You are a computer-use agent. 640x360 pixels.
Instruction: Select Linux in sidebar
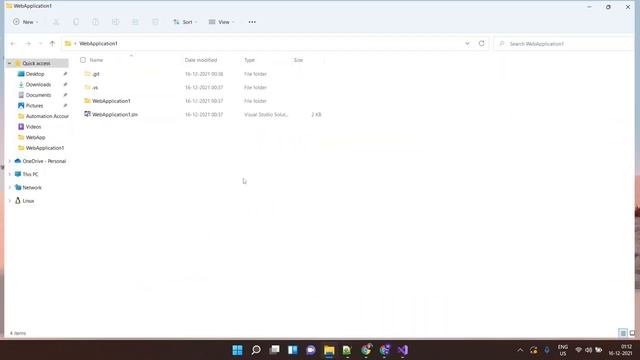[x=28, y=201]
